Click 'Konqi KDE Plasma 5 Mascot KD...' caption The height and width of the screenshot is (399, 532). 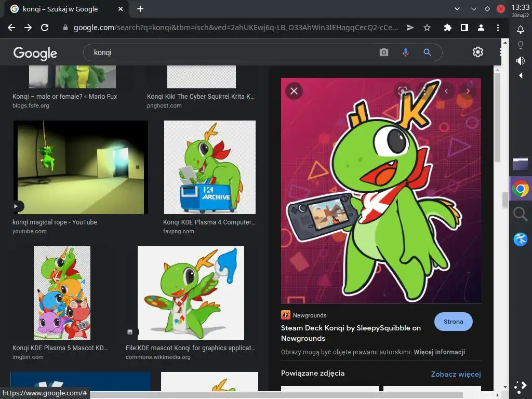(x=60, y=348)
